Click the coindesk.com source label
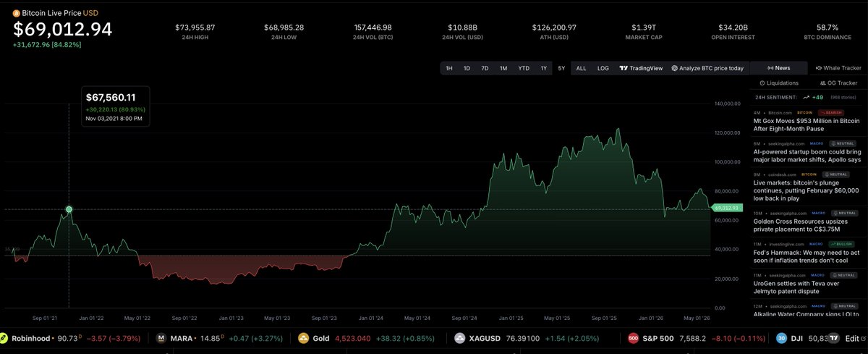Screen dimensions: 868x354 pyautogui.click(x=781, y=174)
